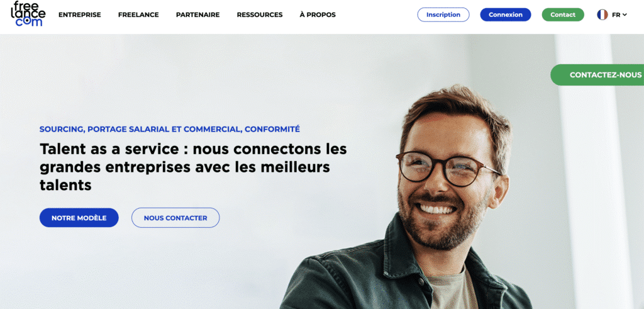Click the Connexion button

coord(506,15)
